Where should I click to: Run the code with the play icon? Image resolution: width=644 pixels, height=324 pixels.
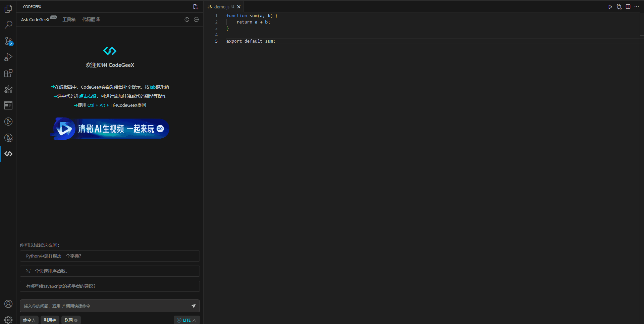point(610,7)
